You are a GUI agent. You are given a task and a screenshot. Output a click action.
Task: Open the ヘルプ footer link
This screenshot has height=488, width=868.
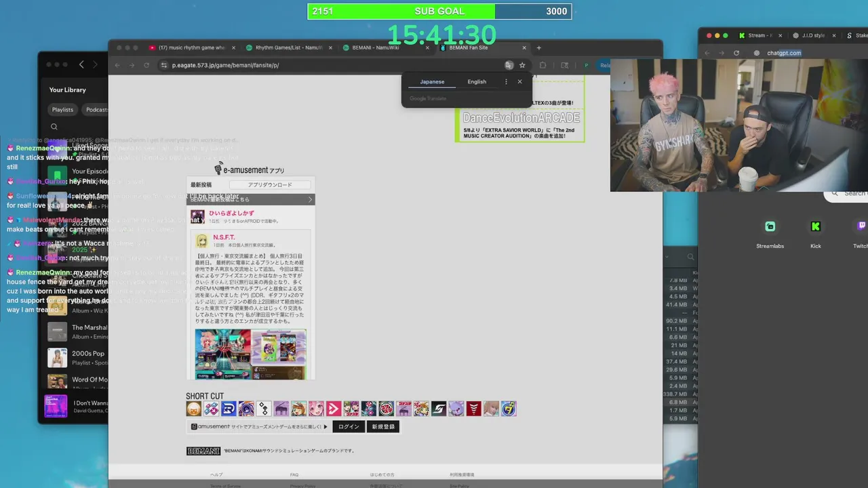pyautogui.click(x=216, y=474)
